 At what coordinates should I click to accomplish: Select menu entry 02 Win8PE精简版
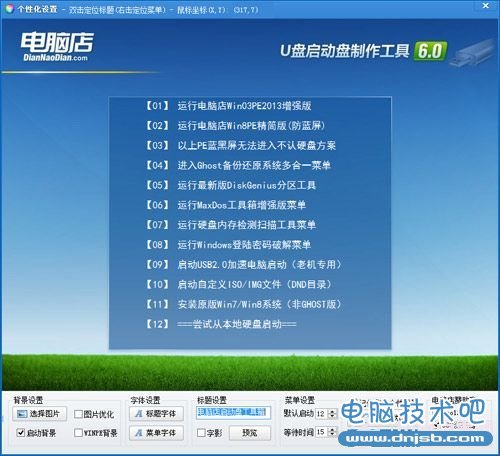tap(235, 126)
